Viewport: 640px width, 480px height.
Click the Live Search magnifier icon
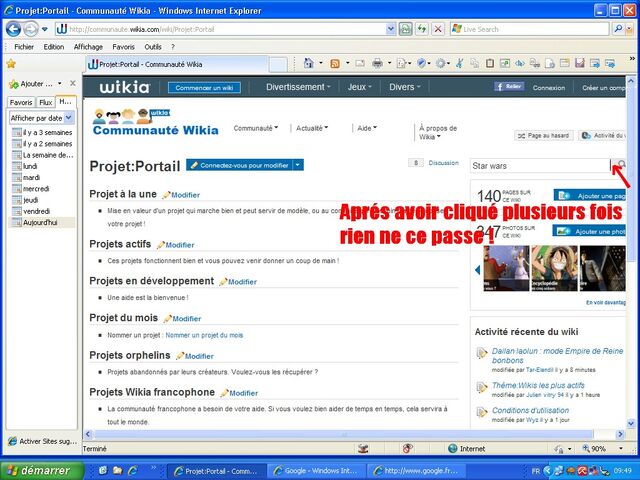pyautogui.click(x=618, y=29)
